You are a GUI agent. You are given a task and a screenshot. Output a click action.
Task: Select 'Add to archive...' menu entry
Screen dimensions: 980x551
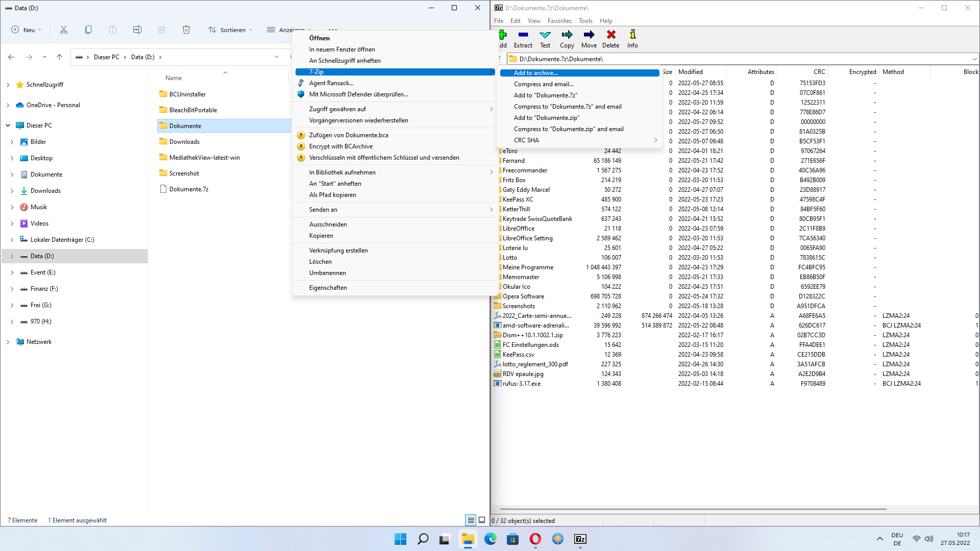535,73
